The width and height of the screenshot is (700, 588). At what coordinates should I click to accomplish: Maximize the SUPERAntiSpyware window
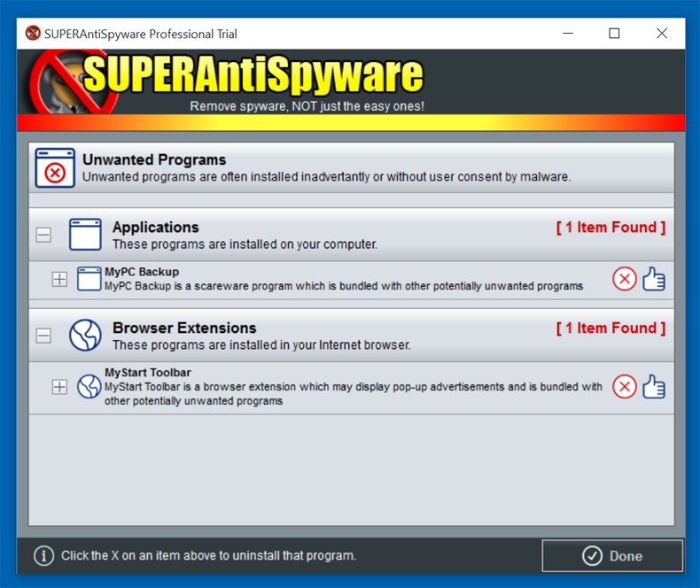point(614,34)
